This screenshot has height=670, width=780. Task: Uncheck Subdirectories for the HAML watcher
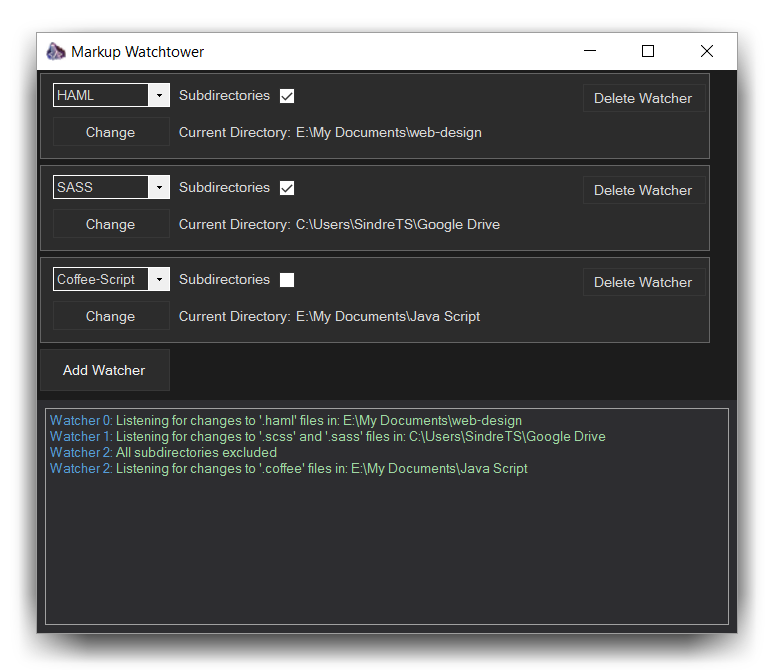[287, 96]
